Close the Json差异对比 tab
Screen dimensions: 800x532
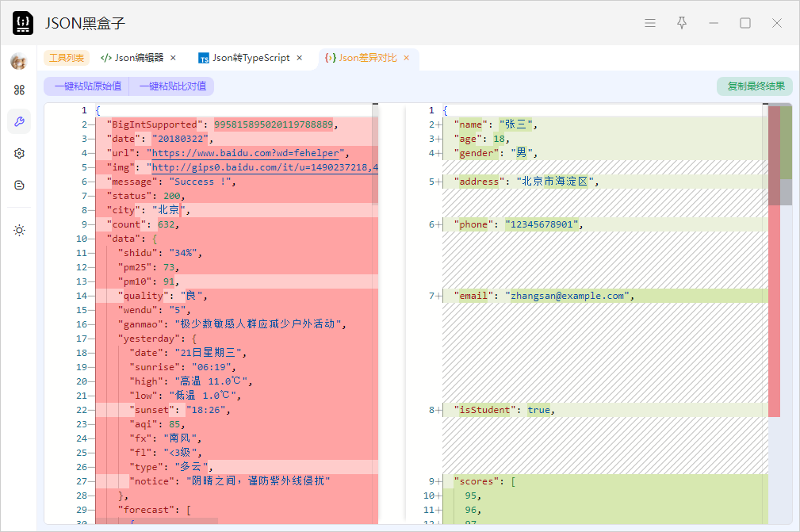(407, 58)
